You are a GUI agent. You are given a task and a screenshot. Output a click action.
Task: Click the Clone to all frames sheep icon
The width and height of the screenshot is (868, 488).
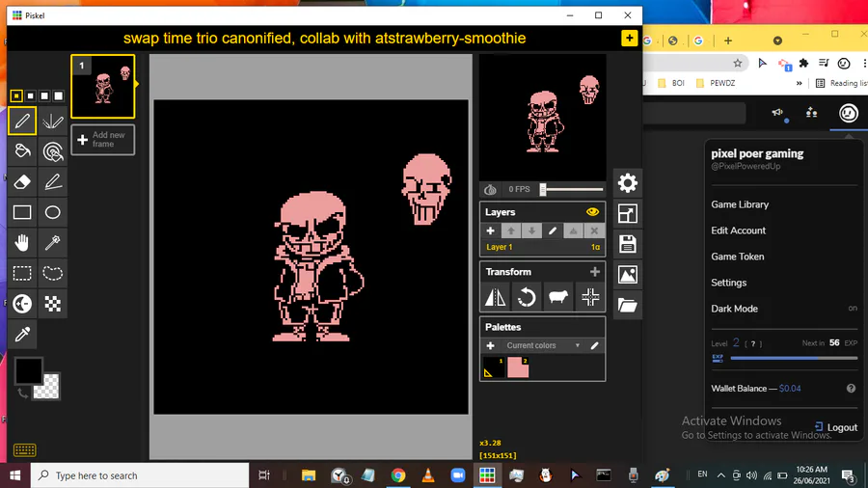pos(558,297)
